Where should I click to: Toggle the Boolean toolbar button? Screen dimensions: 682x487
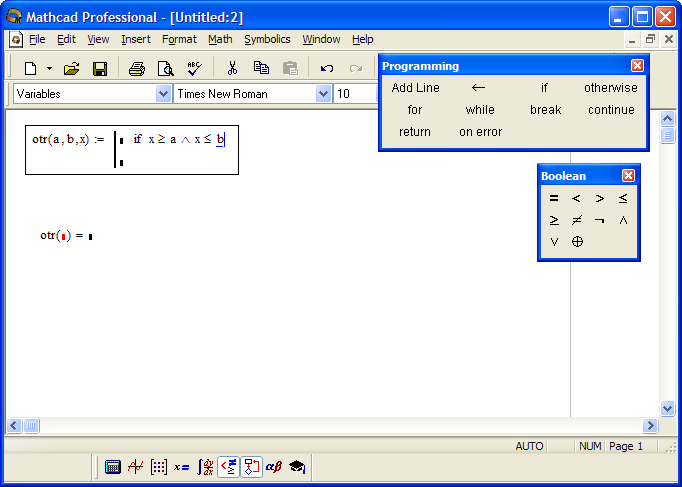click(x=228, y=466)
